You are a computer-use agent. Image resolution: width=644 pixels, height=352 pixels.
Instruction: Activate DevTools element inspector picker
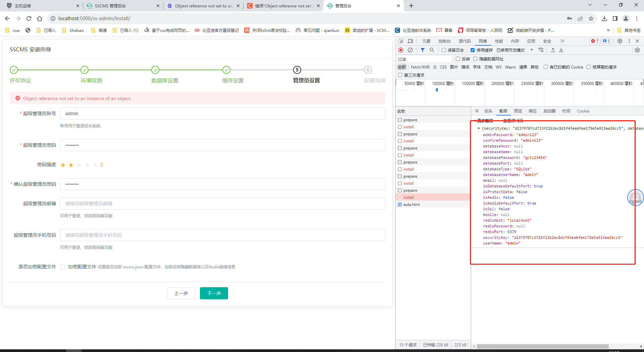(401, 41)
